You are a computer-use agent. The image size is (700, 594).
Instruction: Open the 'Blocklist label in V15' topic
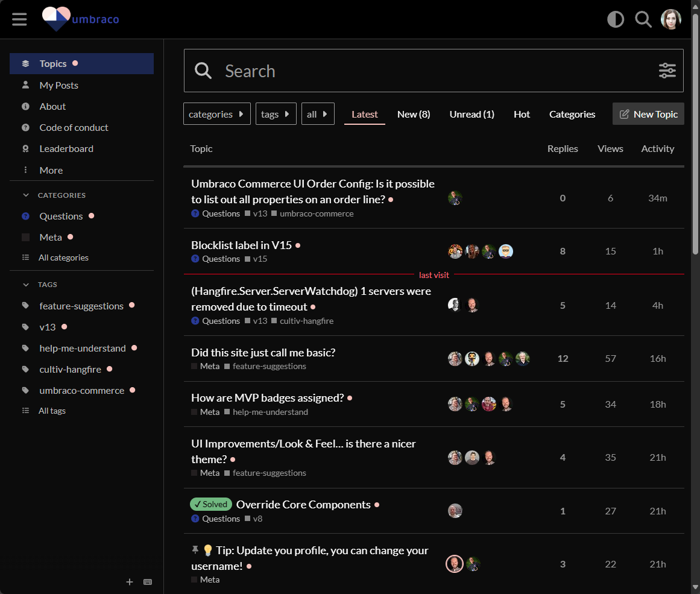[241, 245]
